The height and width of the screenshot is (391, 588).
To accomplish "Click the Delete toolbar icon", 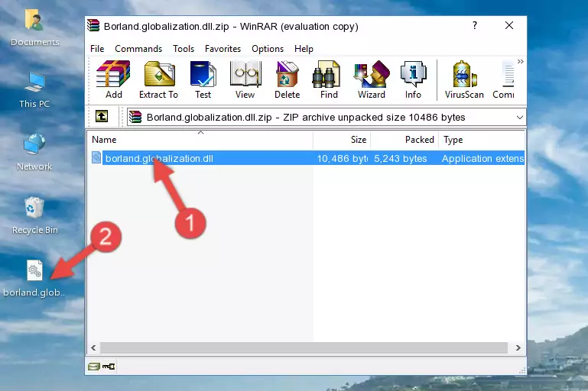I will [288, 79].
